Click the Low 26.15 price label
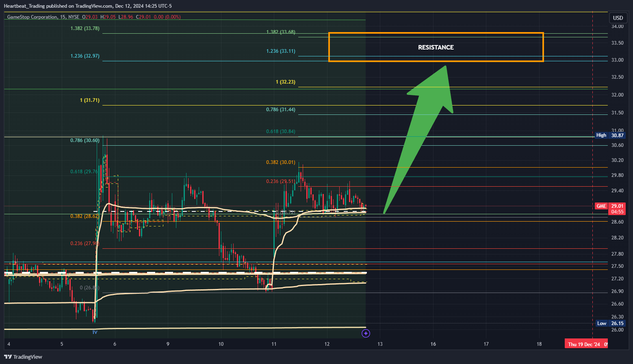The image size is (633, 364). tap(610, 323)
